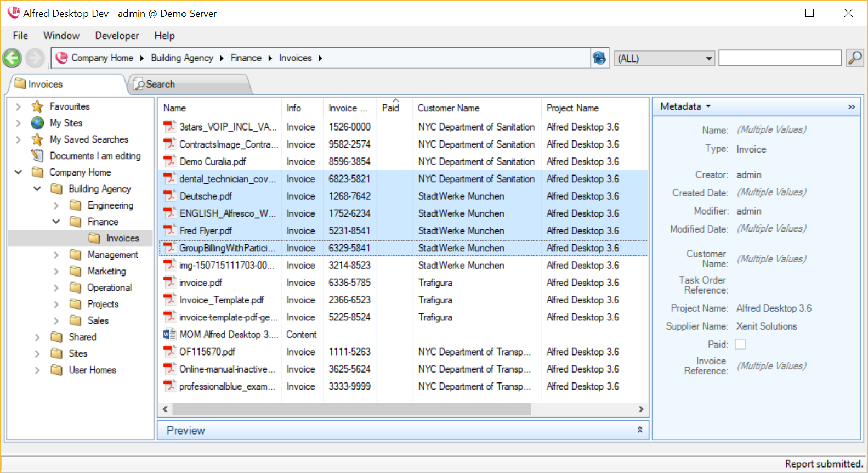Click the Word icon of MOM Alfred Desktop
The height and width of the screenshot is (473, 868).
[169, 334]
